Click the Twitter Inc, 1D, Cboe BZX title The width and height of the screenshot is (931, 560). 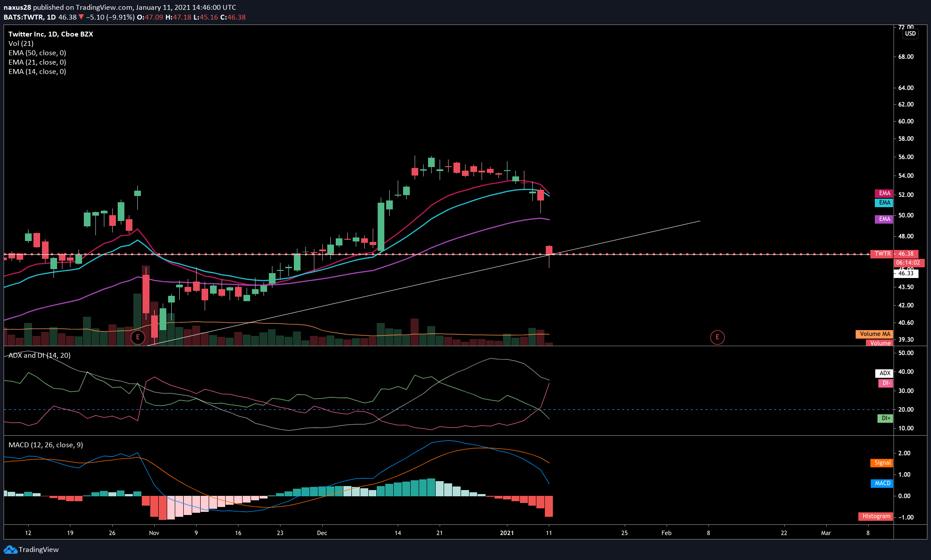click(x=51, y=34)
